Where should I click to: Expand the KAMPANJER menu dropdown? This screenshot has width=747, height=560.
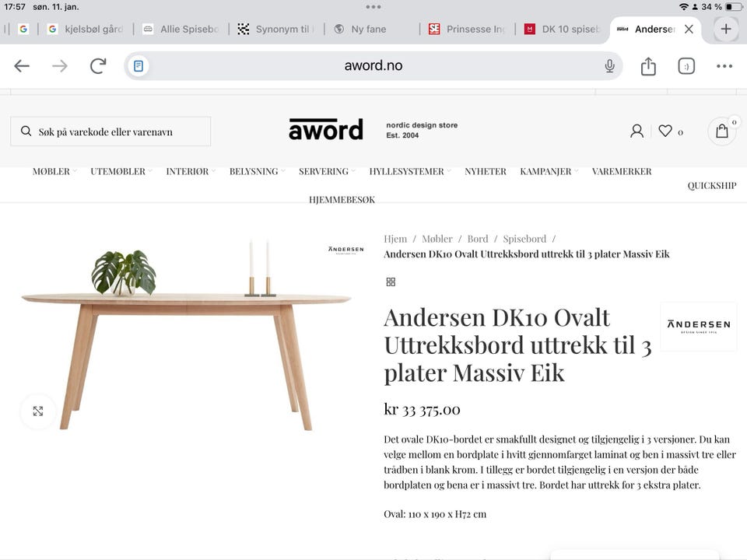click(x=549, y=171)
